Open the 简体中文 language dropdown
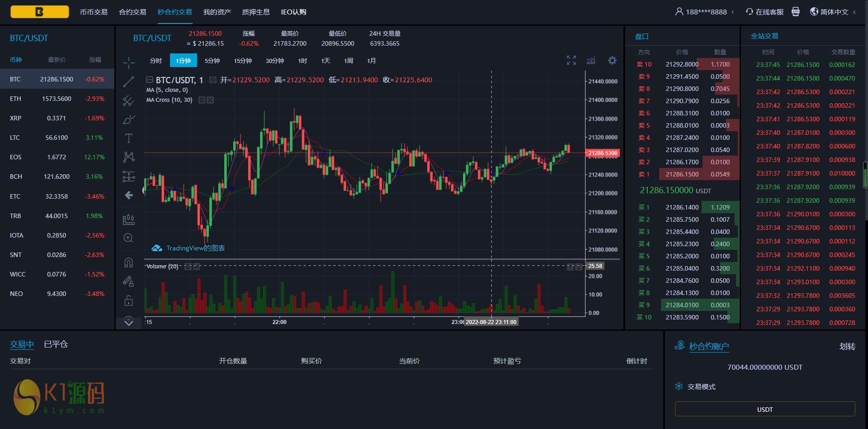This screenshot has height=429, width=868. tap(833, 12)
